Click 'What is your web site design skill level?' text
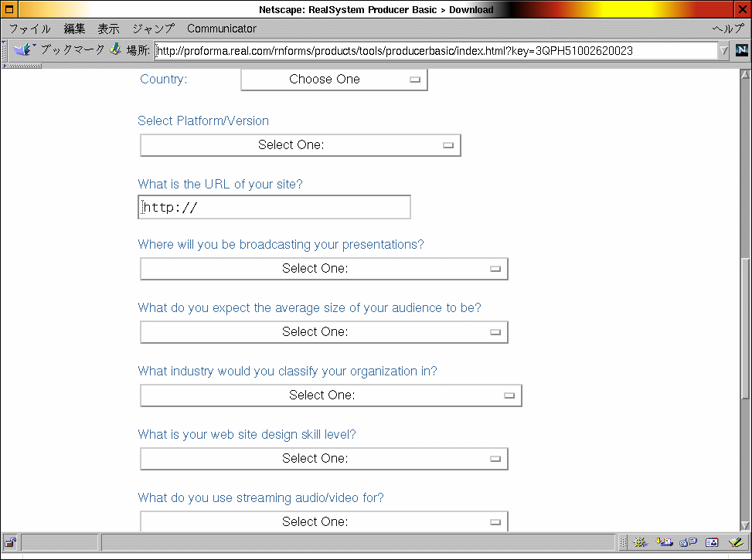The width and height of the screenshot is (752, 560). [x=247, y=434]
